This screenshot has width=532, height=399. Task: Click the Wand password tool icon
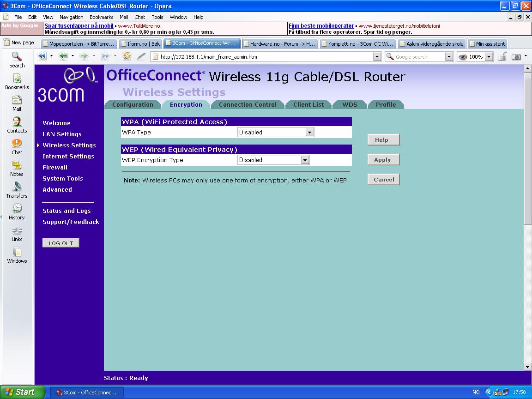141,56
